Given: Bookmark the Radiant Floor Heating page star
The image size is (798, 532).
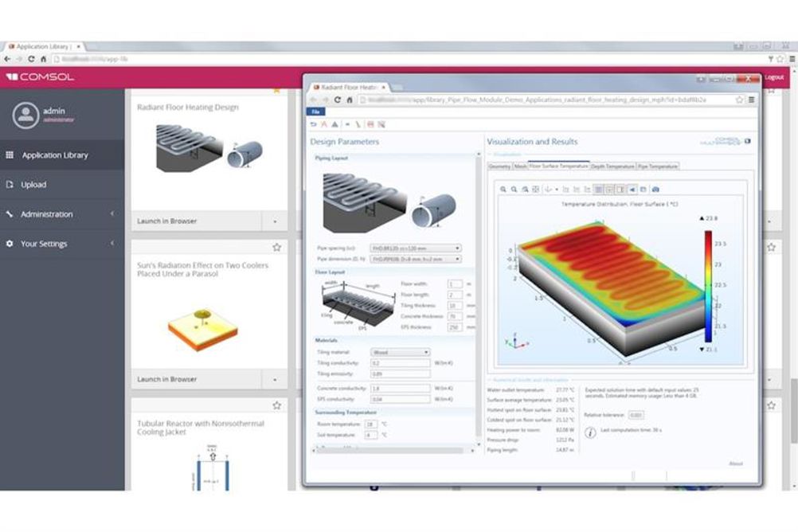Looking at the screenshot, I should point(740,100).
